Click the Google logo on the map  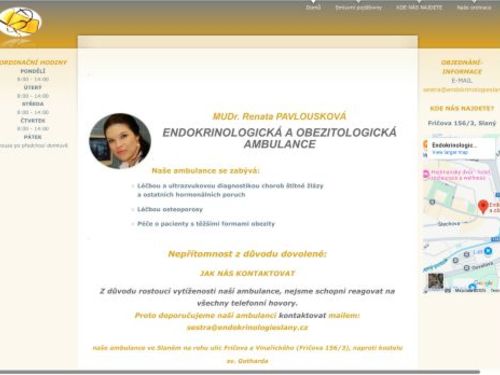tap(484, 283)
